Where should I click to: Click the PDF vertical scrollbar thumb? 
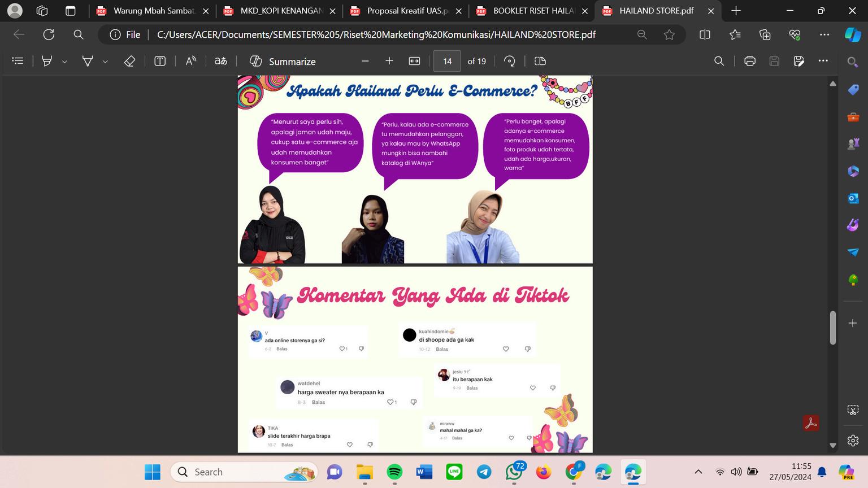pos(832,328)
